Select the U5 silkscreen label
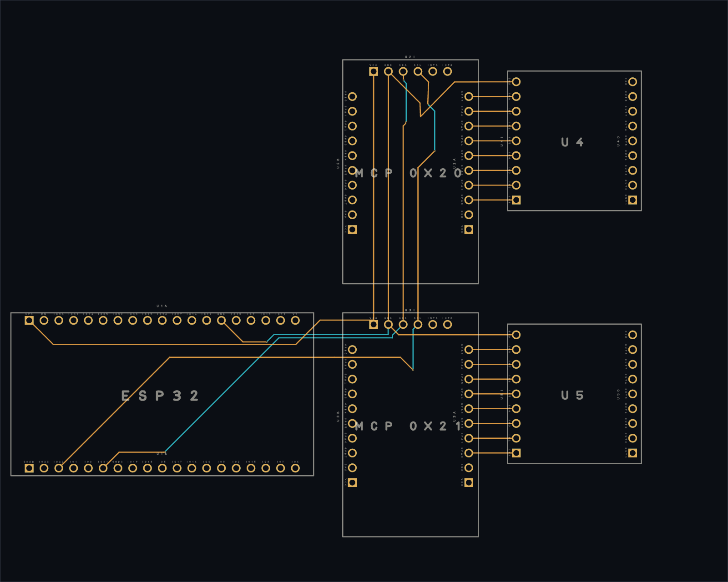 [x=572, y=395]
